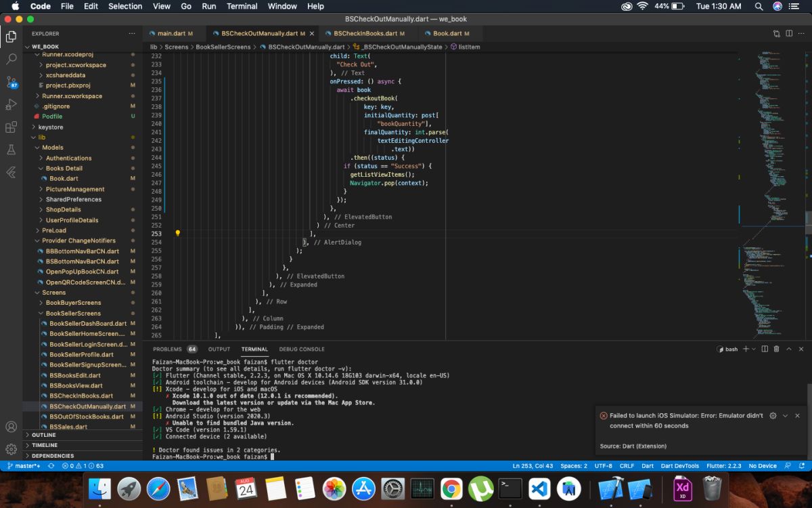The height and width of the screenshot is (508, 812).
Task: Open the Testing flask icon
Action: [x=11, y=149]
